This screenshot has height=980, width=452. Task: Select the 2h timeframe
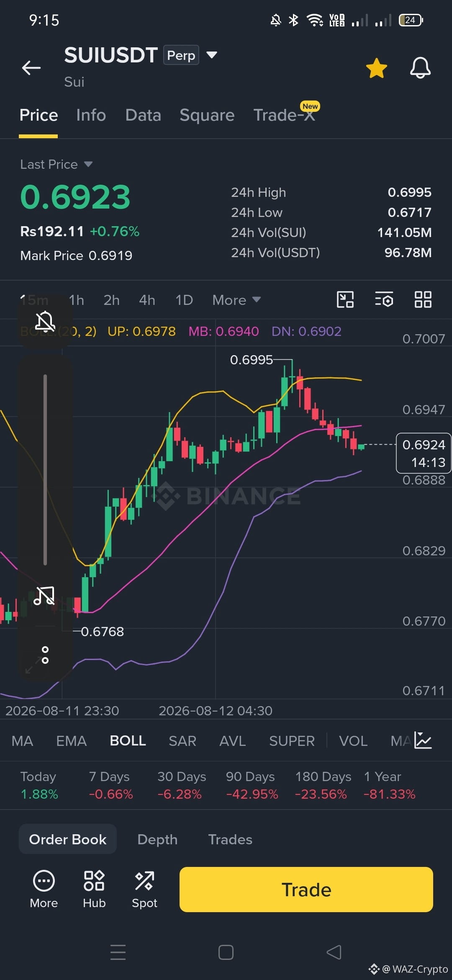(112, 300)
